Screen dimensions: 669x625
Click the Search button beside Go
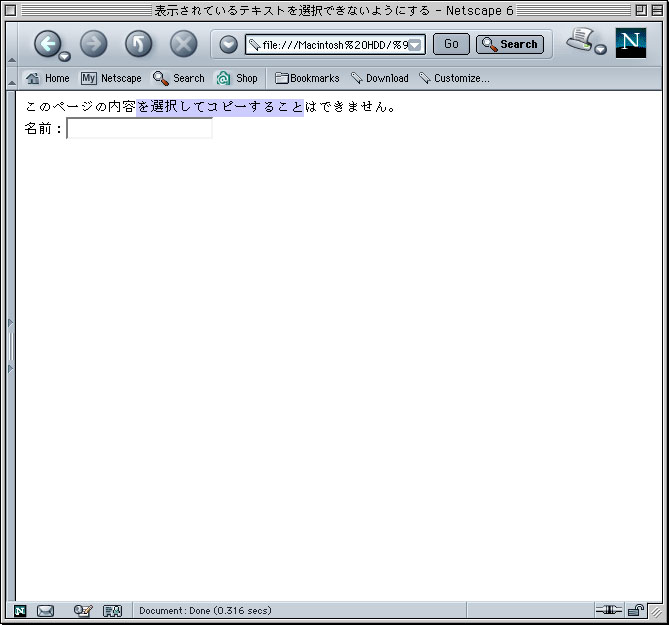[x=510, y=44]
